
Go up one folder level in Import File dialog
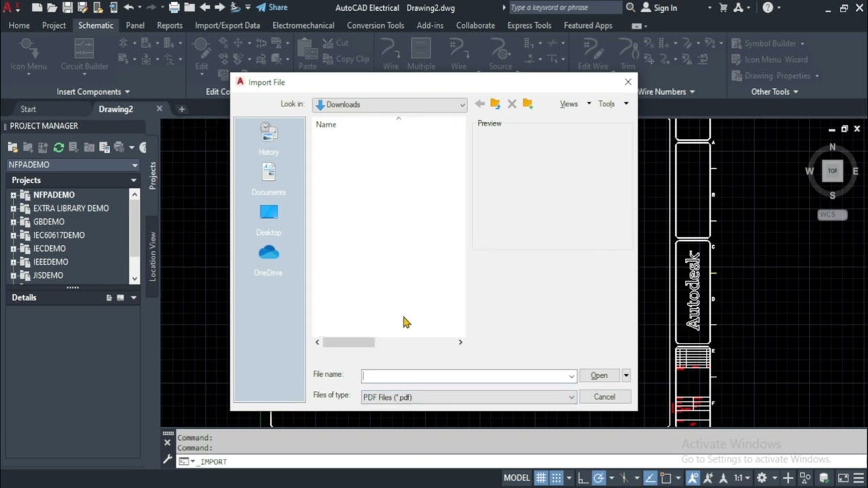tap(495, 104)
